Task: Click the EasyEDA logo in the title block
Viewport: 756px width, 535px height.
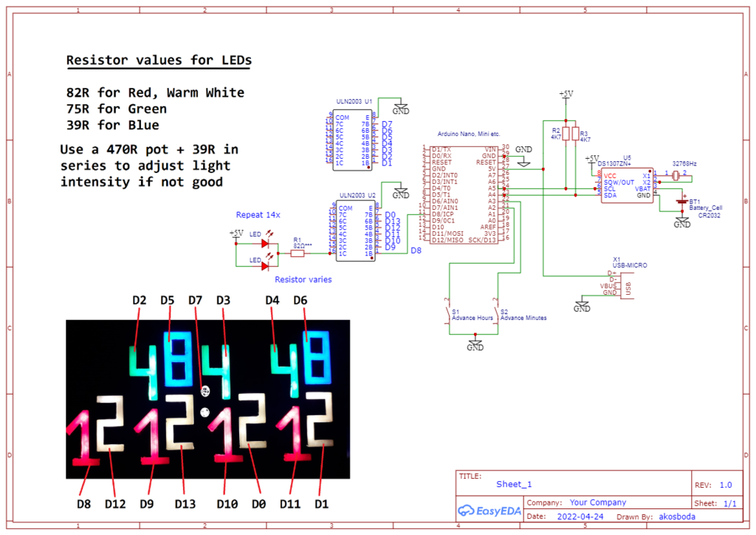Action: pos(489,511)
